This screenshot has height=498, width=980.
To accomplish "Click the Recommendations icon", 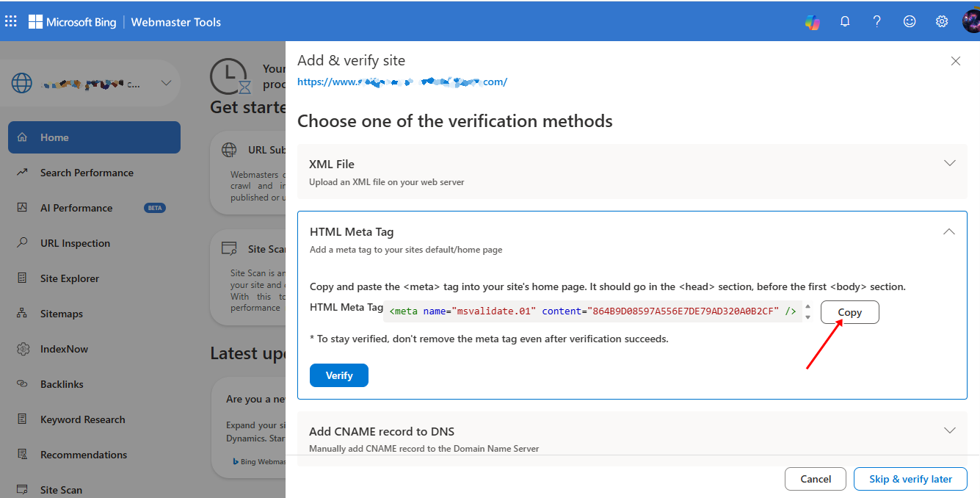I will point(23,455).
